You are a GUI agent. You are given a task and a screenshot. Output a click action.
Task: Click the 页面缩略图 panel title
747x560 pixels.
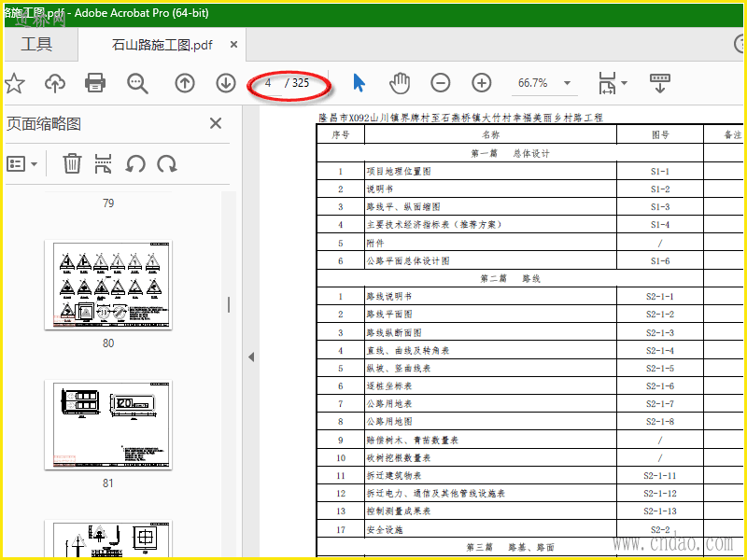[44, 124]
